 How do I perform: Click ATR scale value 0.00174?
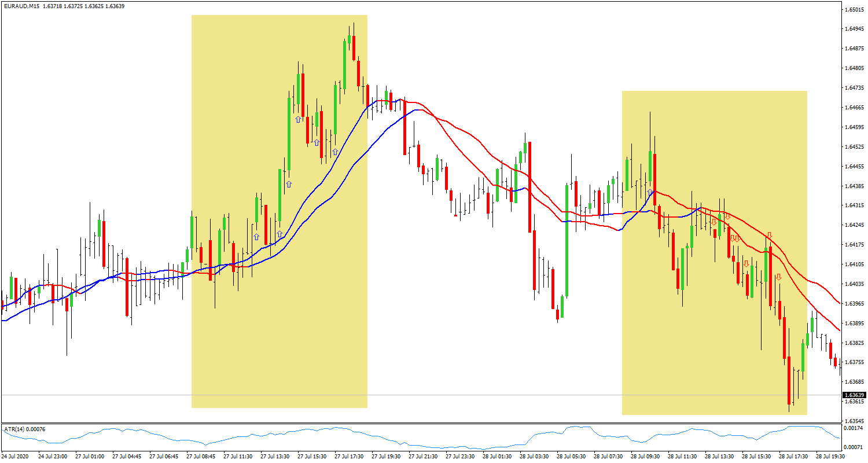(854, 428)
